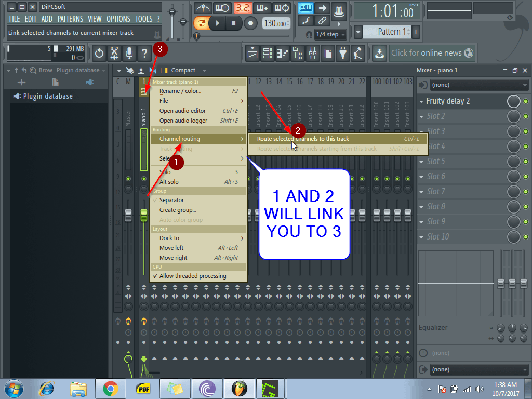The image size is (532, 399).
Task: Toggle typing keyboard to piano icon
Action: [305, 8]
